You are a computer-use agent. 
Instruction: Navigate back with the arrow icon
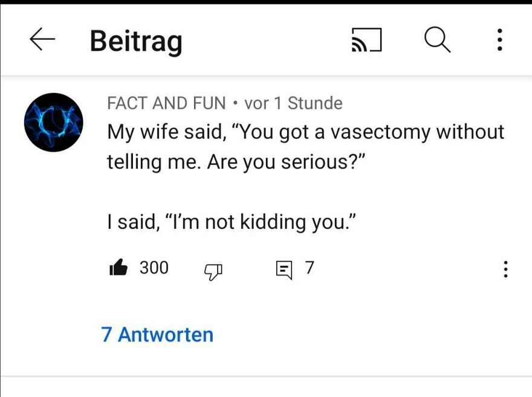point(41,40)
